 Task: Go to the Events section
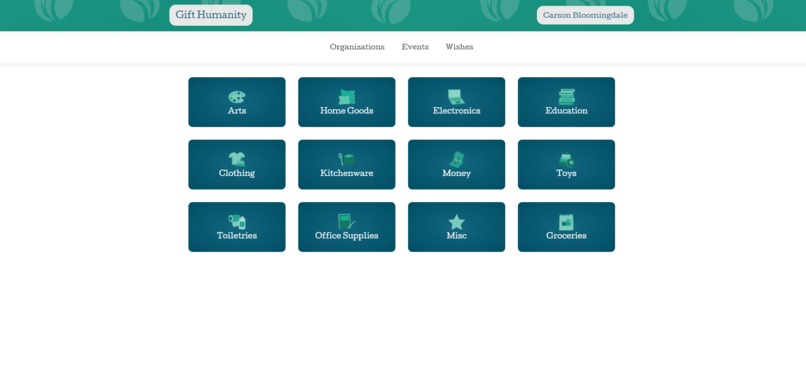pyautogui.click(x=415, y=47)
